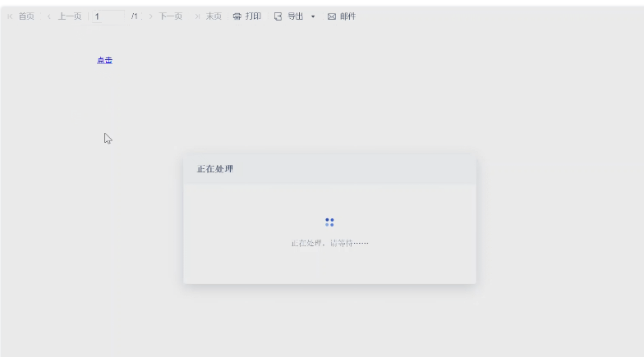Click the previous page chevron icon
The image size is (644, 357).
(x=49, y=16)
